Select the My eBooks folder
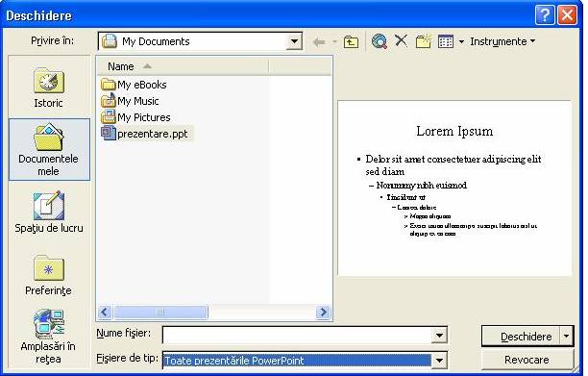Viewport: 588px width, 376px height. pyautogui.click(x=134, y=85)
